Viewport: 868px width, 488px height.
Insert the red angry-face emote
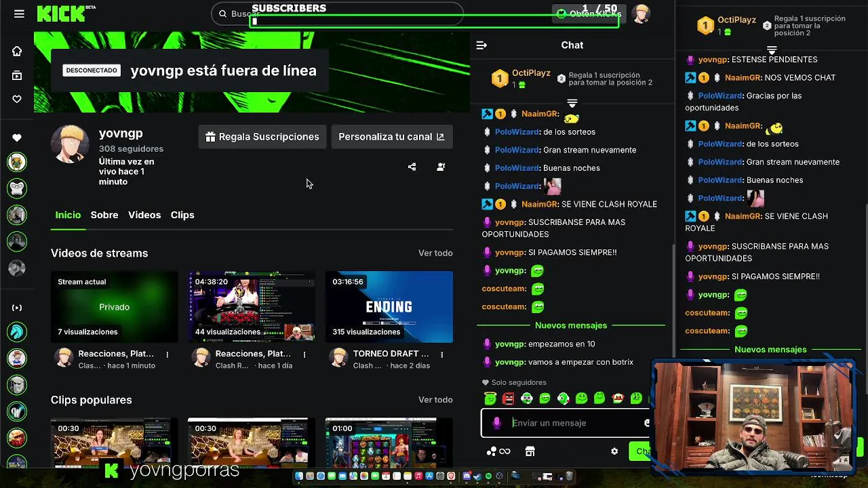tap(508, 399)
